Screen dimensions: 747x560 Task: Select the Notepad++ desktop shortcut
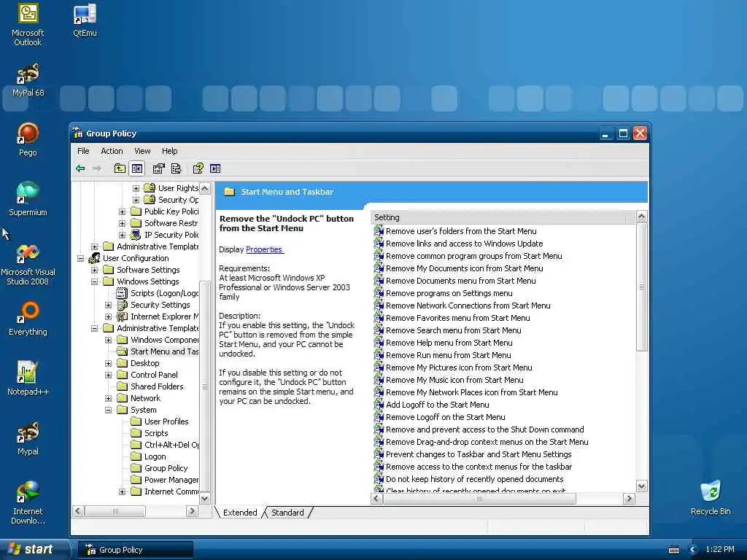pos(28,378)
